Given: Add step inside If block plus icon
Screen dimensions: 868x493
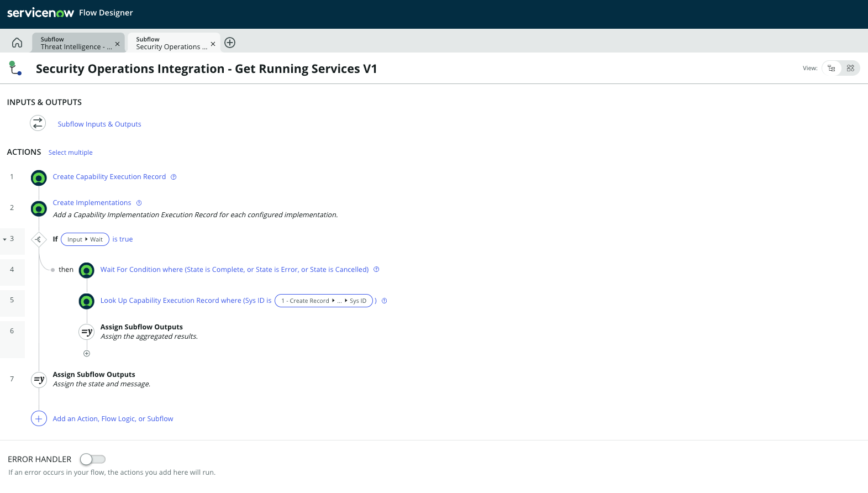Looking at the screenshot, I should [x=87, y=353].
